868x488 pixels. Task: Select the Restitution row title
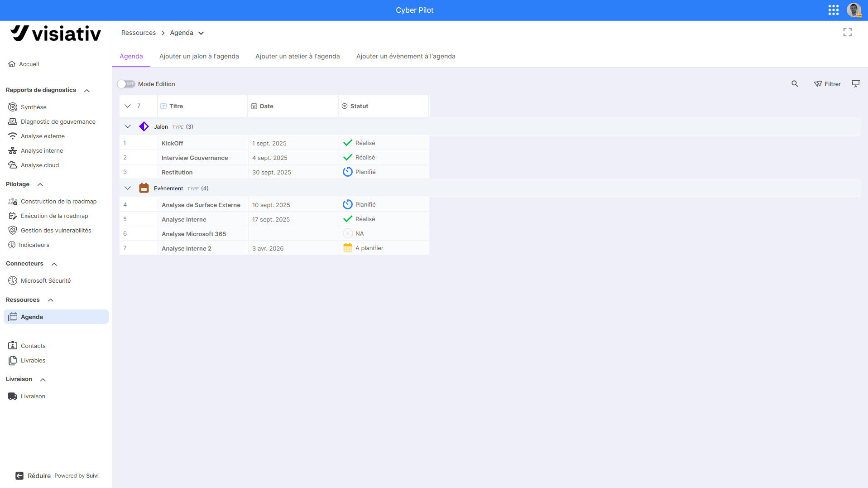click(x=177, y=172)
